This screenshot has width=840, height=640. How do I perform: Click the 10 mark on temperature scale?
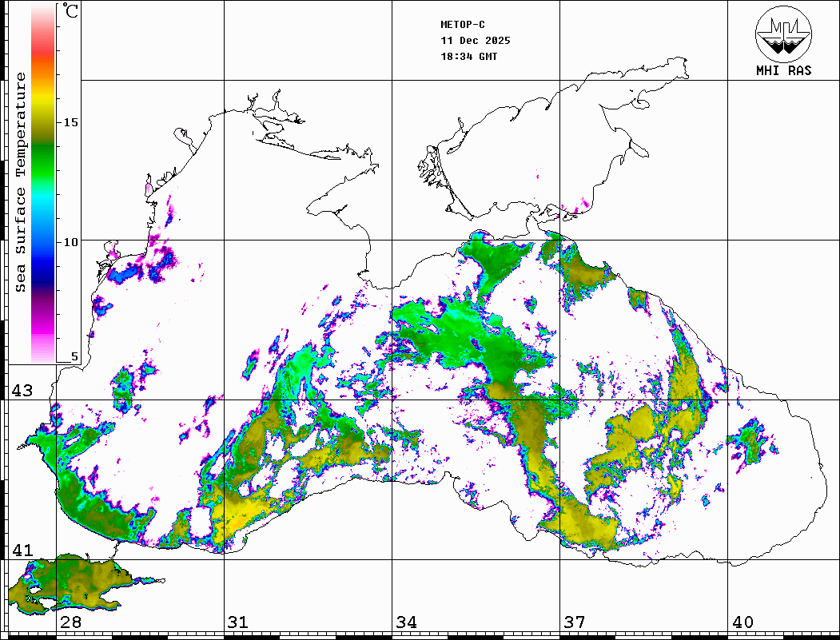pos(71,241)
